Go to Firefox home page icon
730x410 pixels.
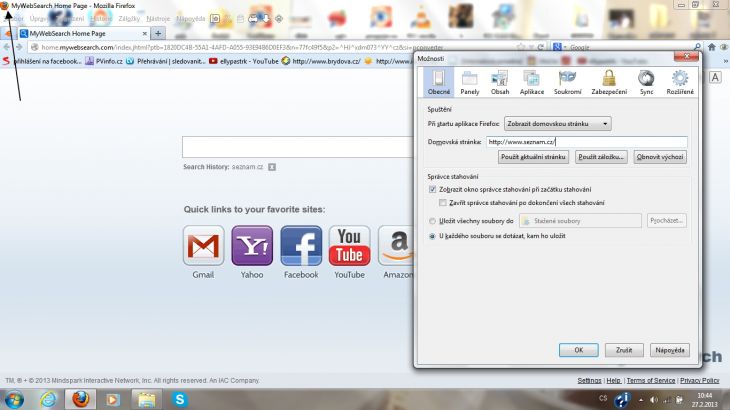(x=711, y=47)
